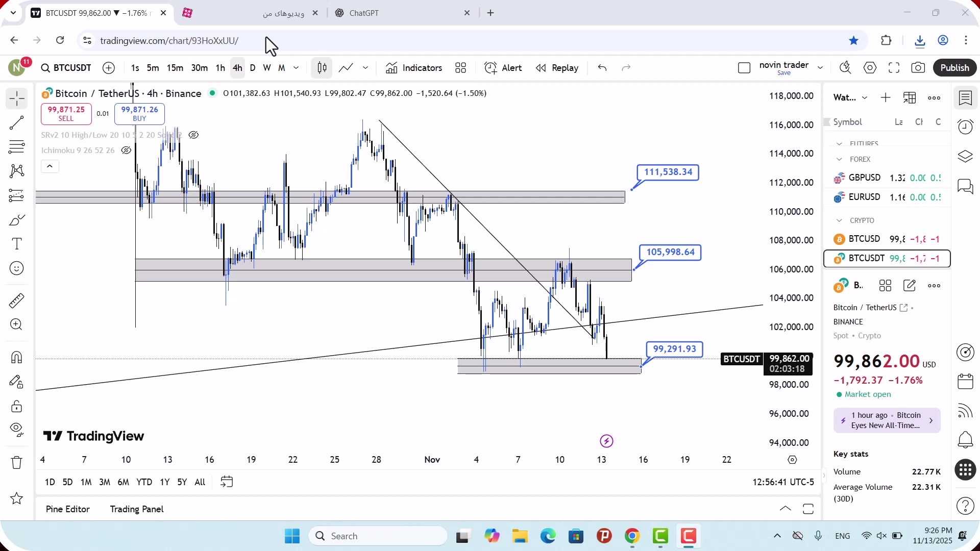The height and width of the screenshot is (551, 980).
Task: Open indicator templates grid
Action: (461, 68)
